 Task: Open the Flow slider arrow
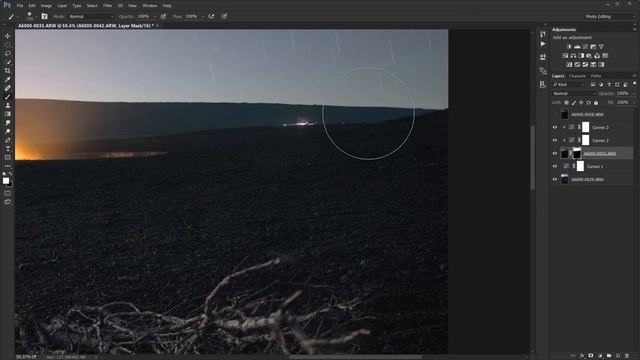point(202,16)
